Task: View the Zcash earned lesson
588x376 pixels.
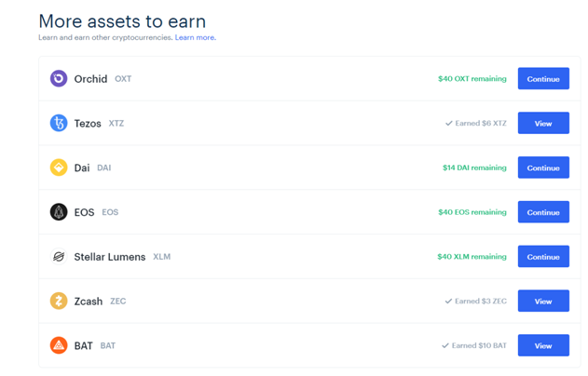Action: click(x=543, y=302)
